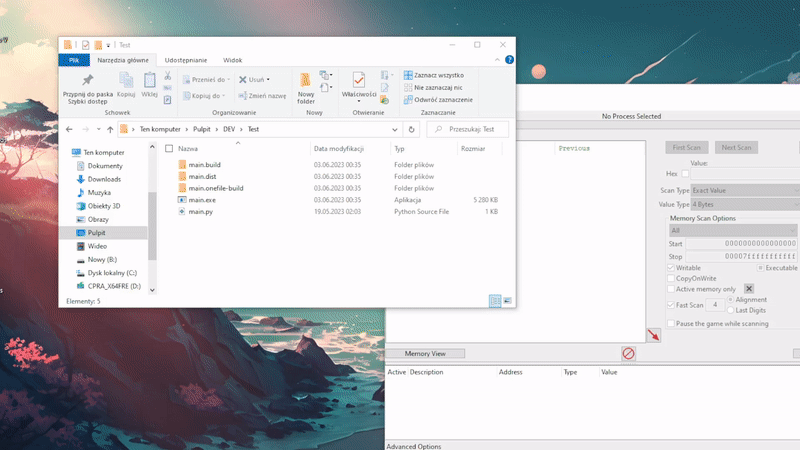Collapse the ribbon with the chevron
Viewport: 800px width, 450px height.
coord(497,60)
